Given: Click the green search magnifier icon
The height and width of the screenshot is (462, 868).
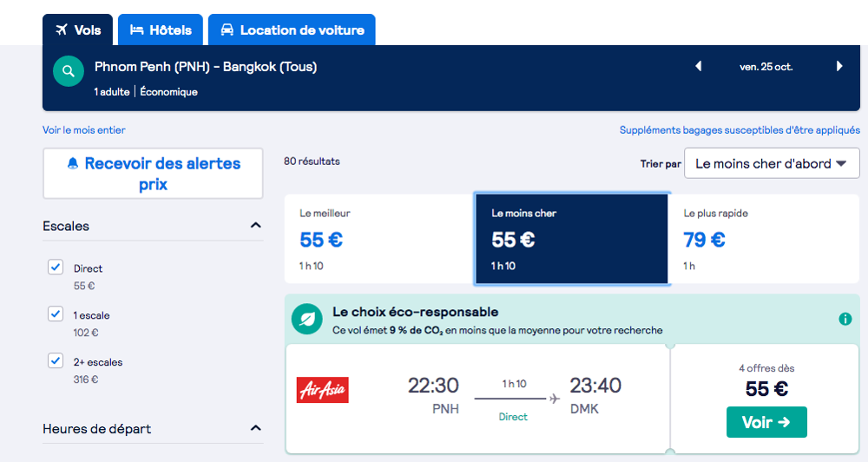Looking at the screenshot, I should pos(68,71).
